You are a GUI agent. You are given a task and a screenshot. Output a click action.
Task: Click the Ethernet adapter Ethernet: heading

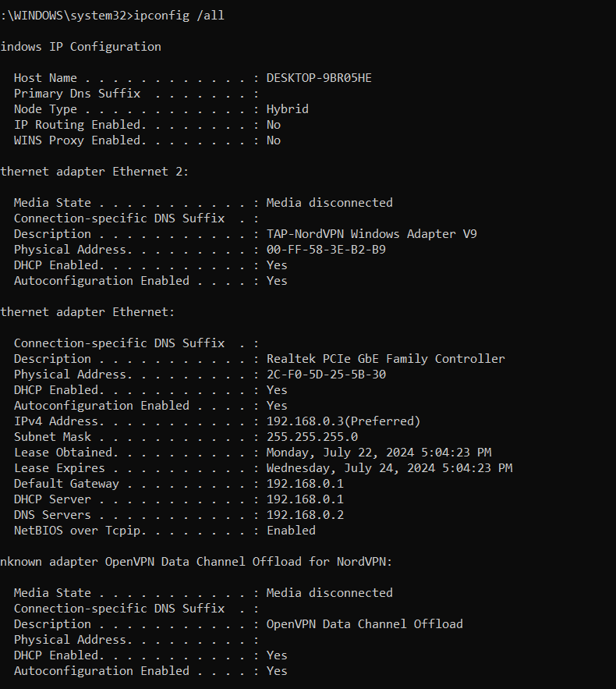point(87,312)
